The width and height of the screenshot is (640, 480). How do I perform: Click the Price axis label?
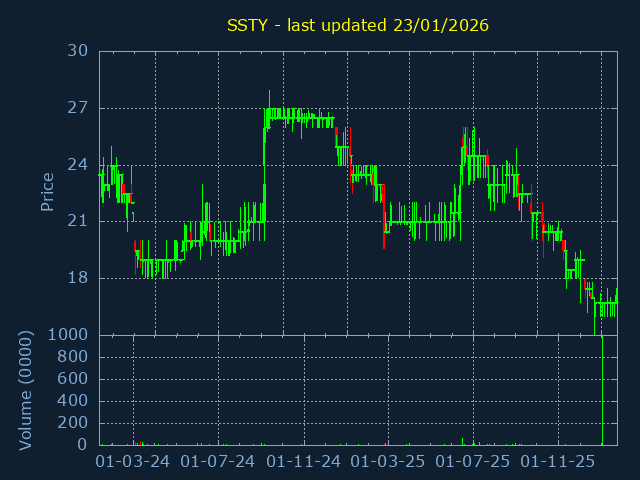[47, 192]
